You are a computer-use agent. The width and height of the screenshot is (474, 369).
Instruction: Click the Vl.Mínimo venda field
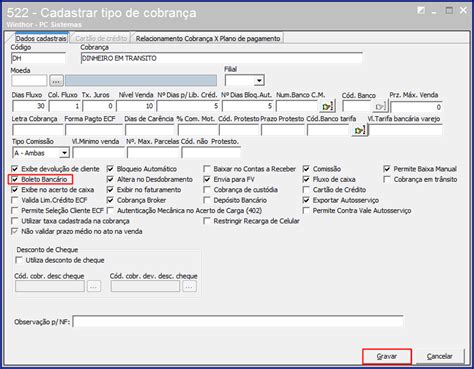pos(98,153)
